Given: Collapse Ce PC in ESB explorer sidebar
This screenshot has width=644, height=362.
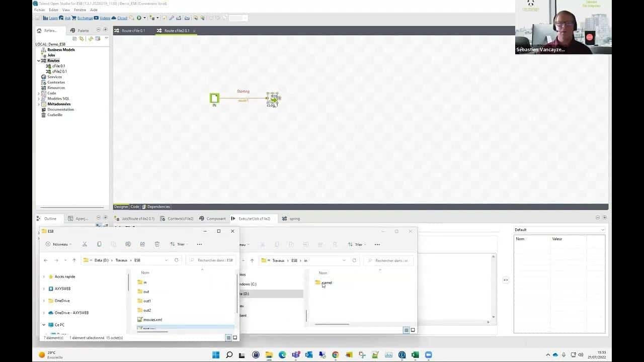Looking at the screenshot, I should tap(44, 325).
